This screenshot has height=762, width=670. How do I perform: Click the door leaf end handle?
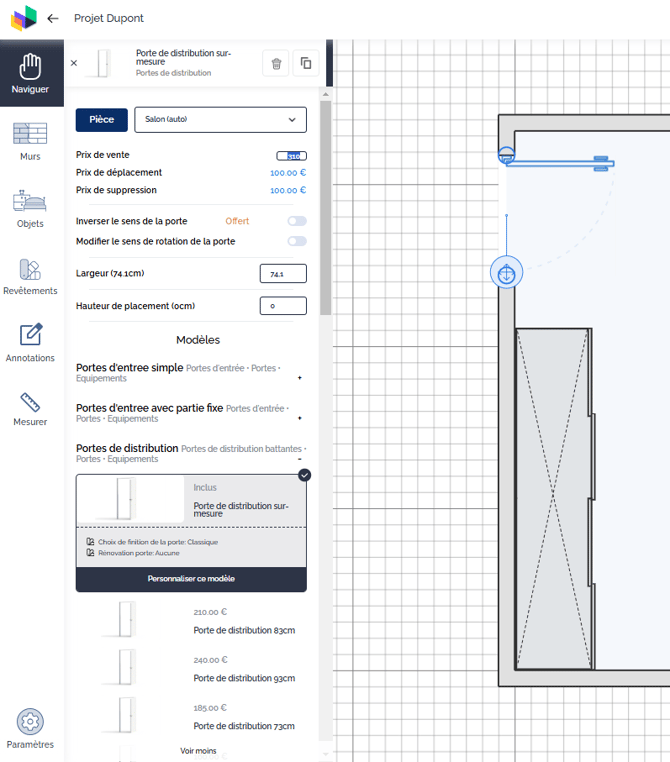[601, 163]
